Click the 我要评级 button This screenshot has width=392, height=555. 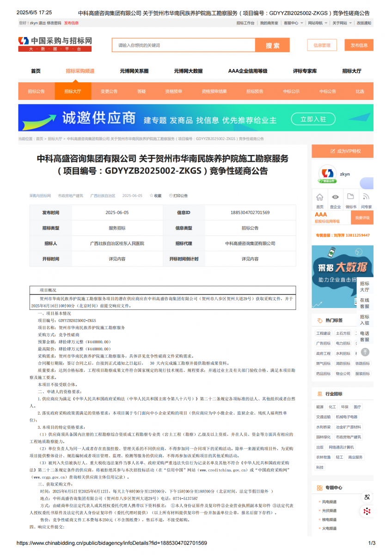click(x=362, y=217)
